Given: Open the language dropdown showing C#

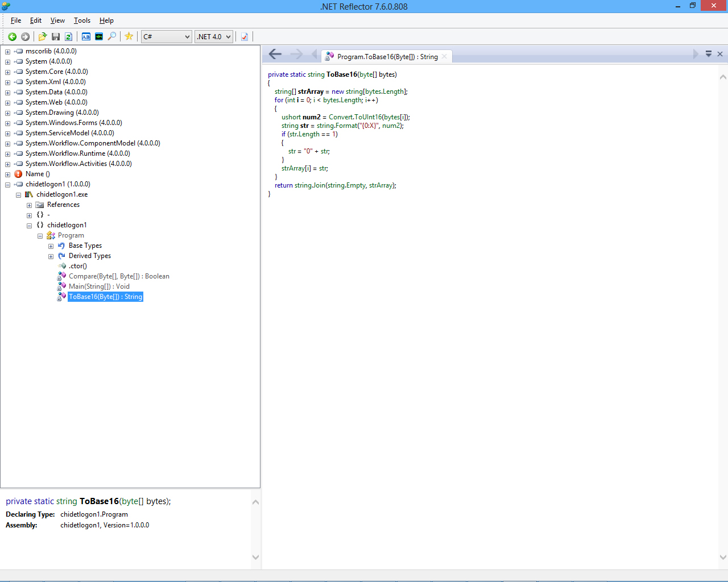Looking at the screenshot, I should coord(167,36).
